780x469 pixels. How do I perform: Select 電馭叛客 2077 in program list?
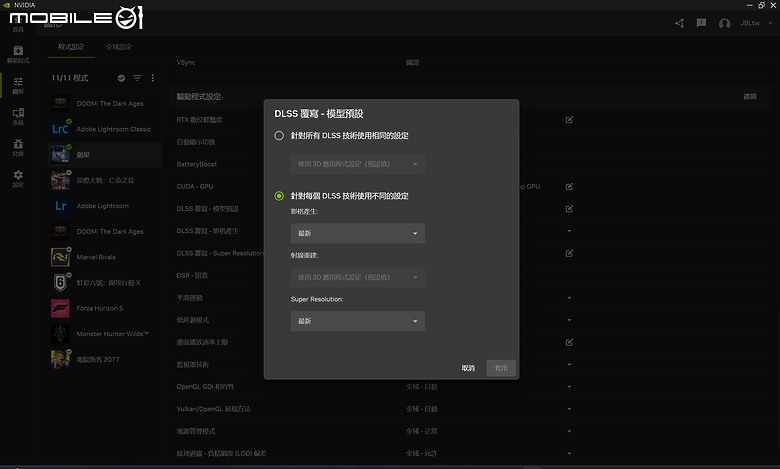pos(104,360)
